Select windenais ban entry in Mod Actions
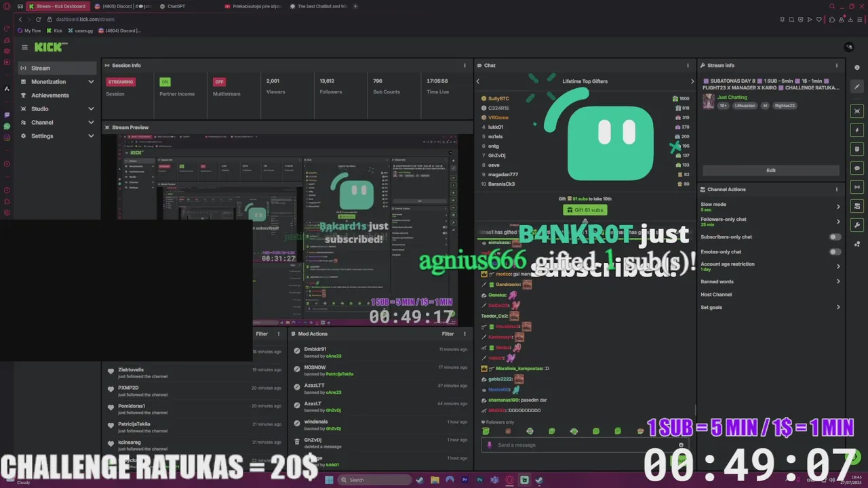The height and width of the screenshot is (488, 868). tap(380, 425)
